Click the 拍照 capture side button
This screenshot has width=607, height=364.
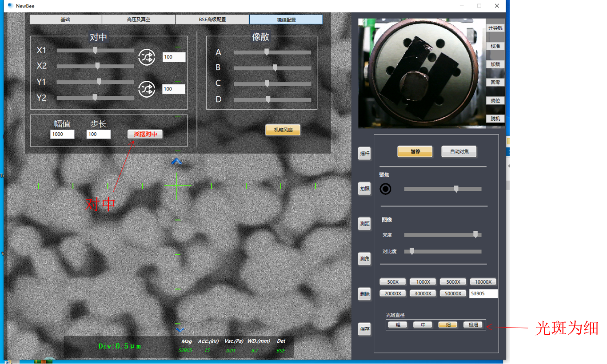364,189
